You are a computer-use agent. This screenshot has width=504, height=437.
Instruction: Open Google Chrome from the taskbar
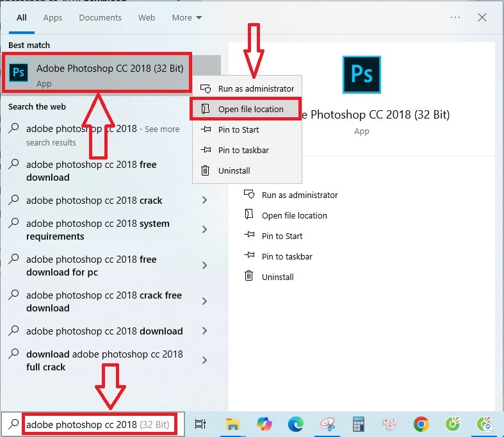tap(421, 424)
